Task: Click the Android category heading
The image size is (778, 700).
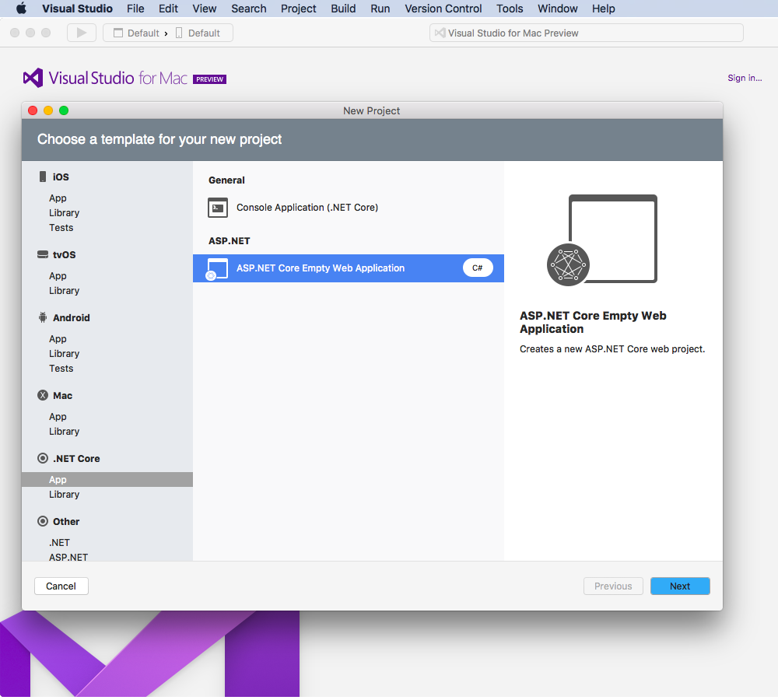Action: 72,318
